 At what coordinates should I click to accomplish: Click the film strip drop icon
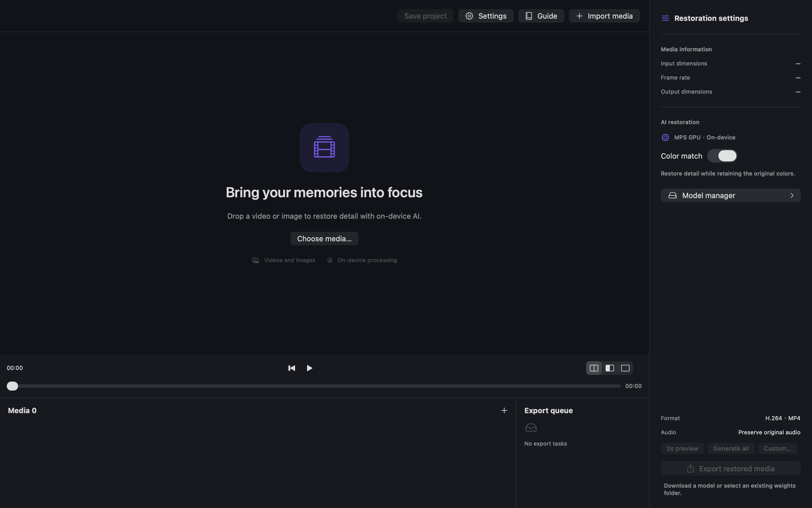tap(324, 148)
